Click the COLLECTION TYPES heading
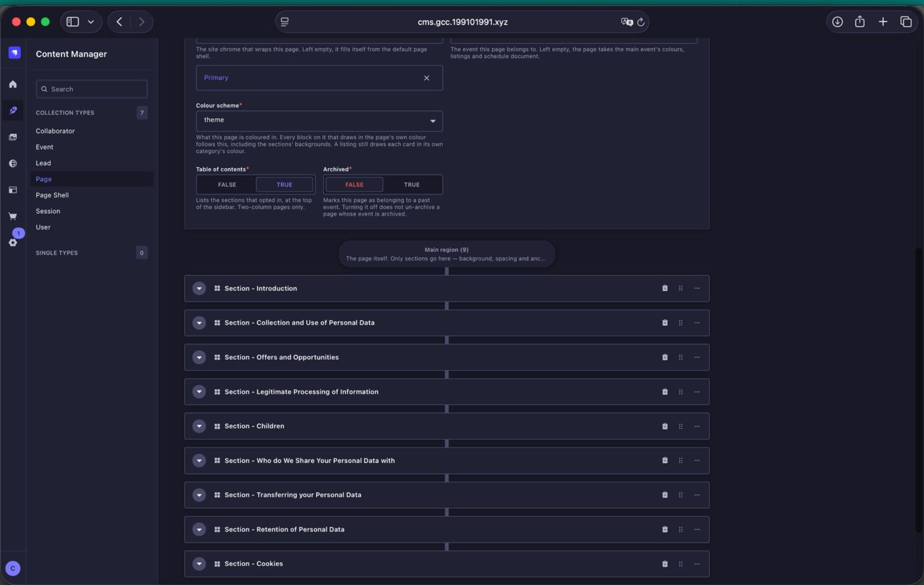 point(65,113)
